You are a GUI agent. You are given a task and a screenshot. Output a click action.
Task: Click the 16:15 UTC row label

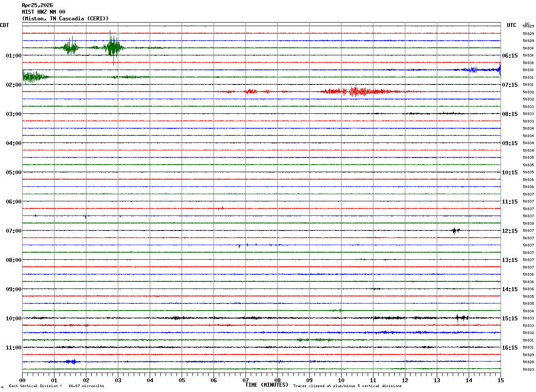click(510, 348)
